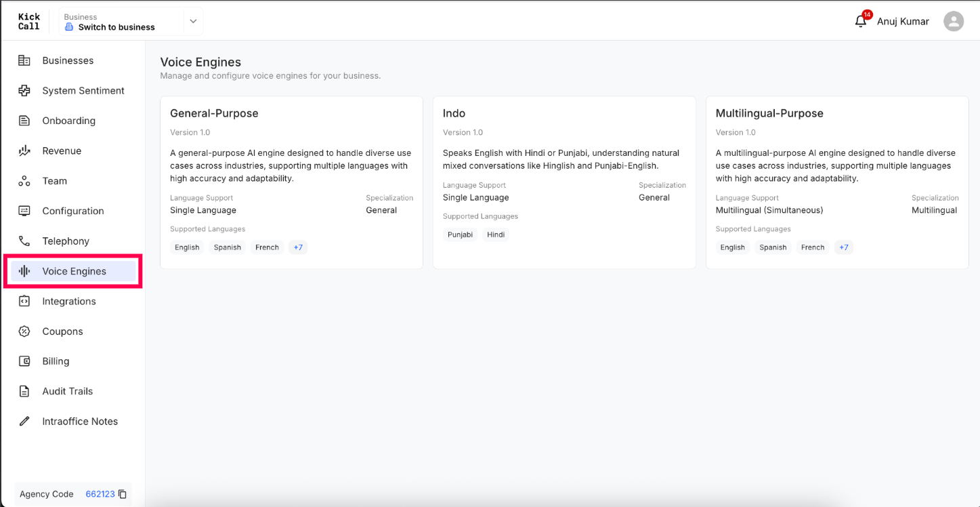
Task: Click English tag on Multilingual-Purpose card
Action: click(x=733, y=247)
